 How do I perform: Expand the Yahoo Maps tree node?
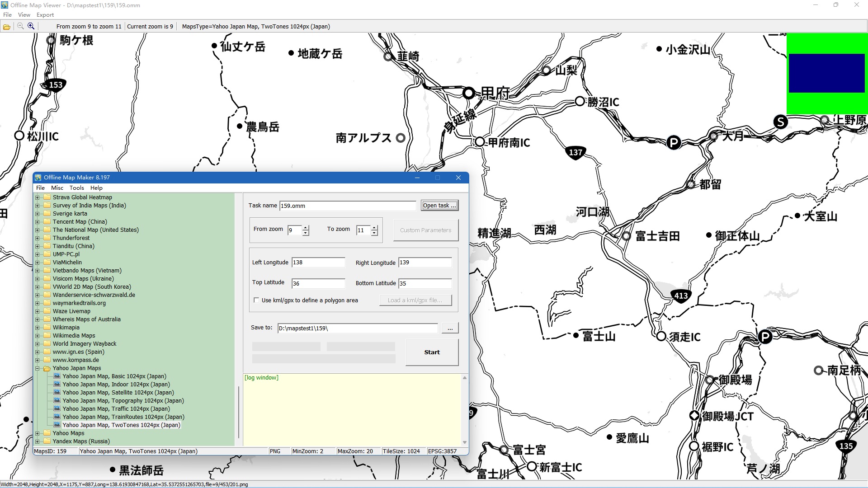tap(38, 433)
